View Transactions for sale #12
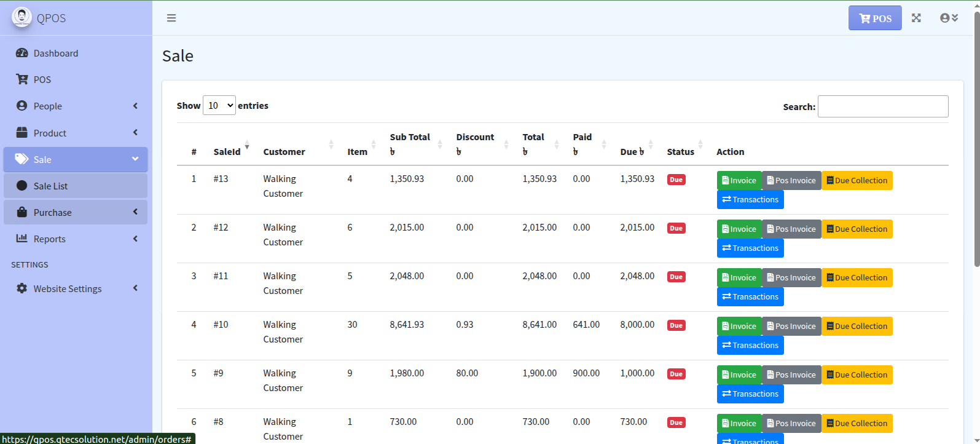 click(x=750, y=248)
